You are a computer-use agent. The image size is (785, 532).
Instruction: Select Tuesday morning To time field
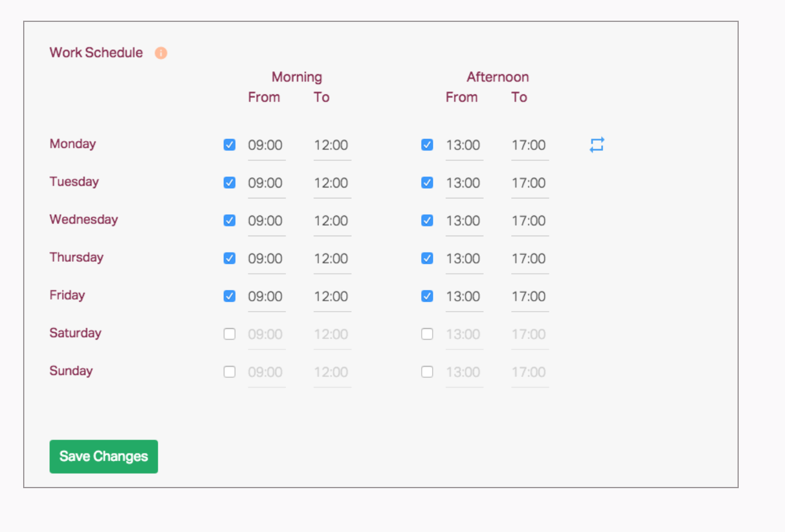point(332,183)
